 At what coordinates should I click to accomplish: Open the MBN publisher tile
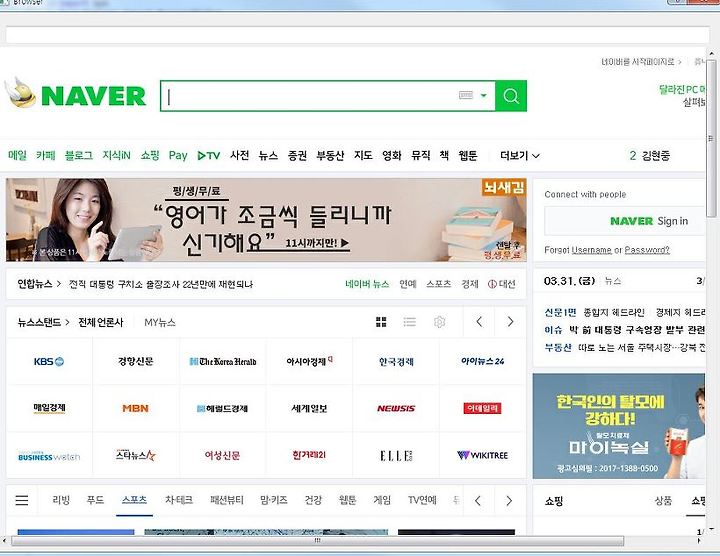[135, 408]
